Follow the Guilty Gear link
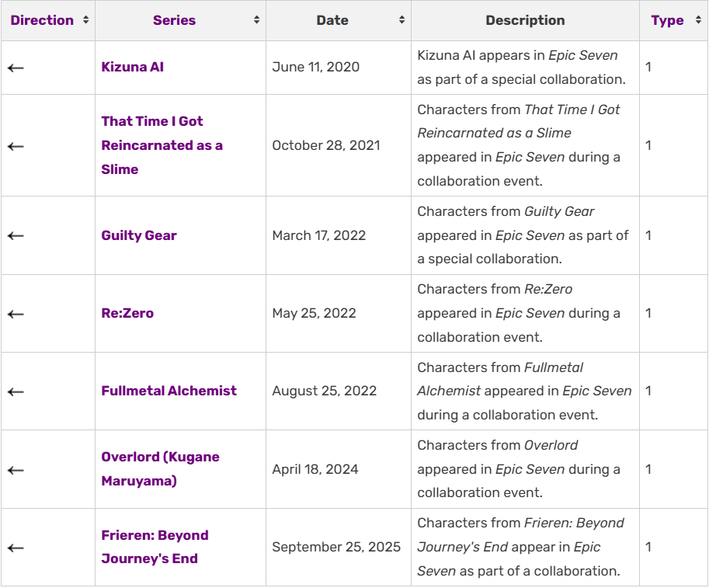 139,235
